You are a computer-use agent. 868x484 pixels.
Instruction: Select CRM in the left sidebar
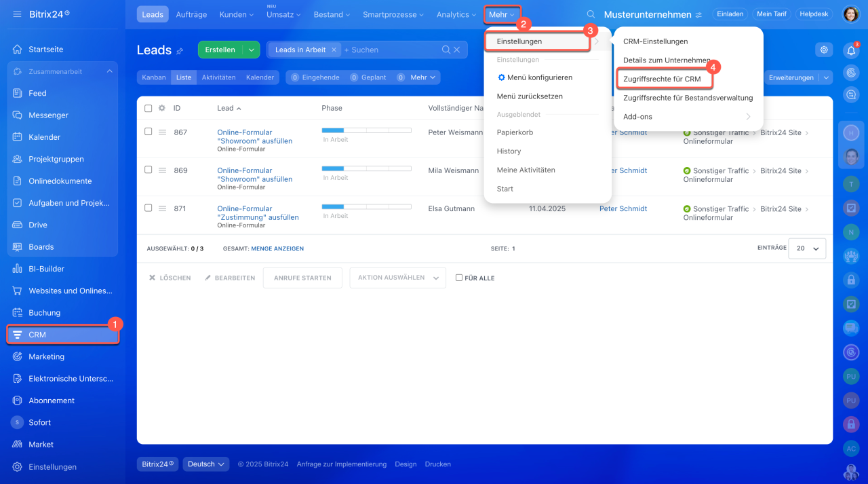(x=62, y=335)
